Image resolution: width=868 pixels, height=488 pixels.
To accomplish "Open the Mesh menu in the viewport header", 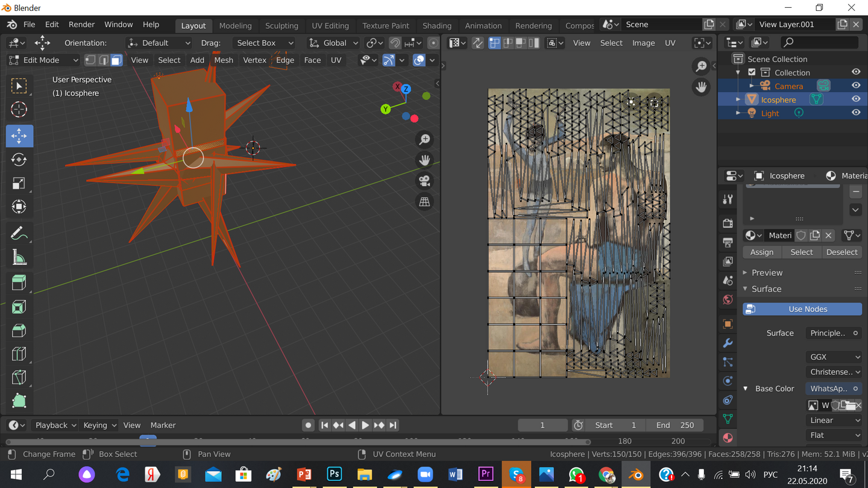I will 224,60.
